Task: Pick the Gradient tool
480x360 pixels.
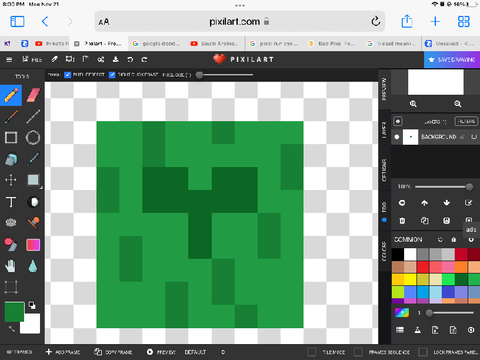Action: [33, 245]
